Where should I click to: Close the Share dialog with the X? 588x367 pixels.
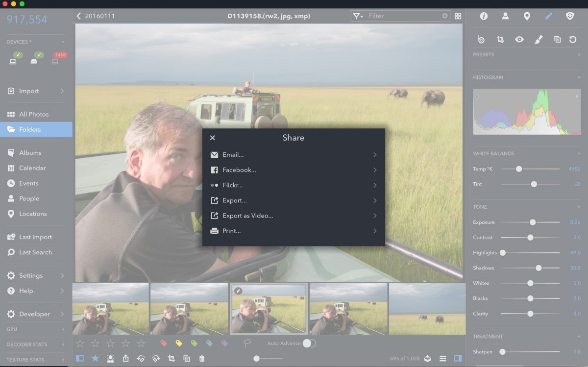212,138
